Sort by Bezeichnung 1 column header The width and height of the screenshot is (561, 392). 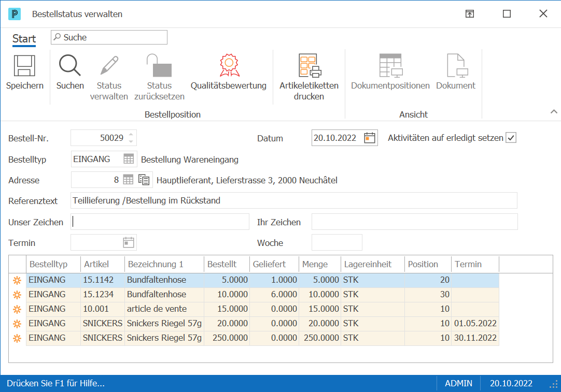[x=164, y=265]
